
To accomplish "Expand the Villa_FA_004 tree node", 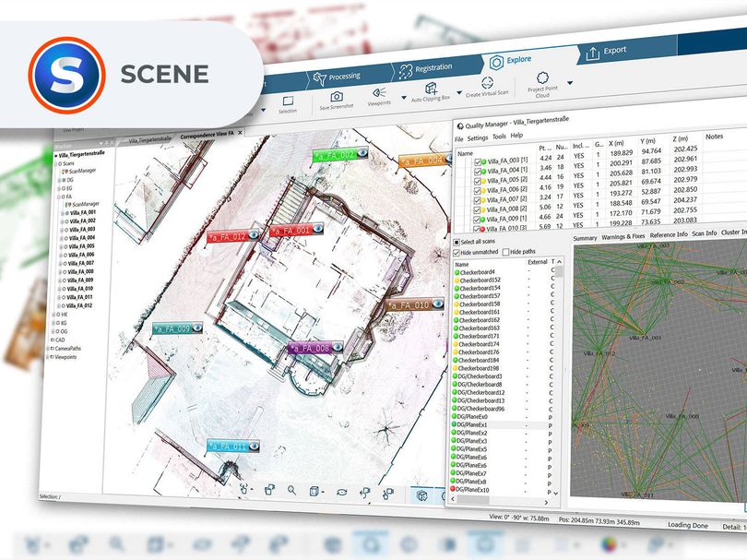I will coord(61,238).
